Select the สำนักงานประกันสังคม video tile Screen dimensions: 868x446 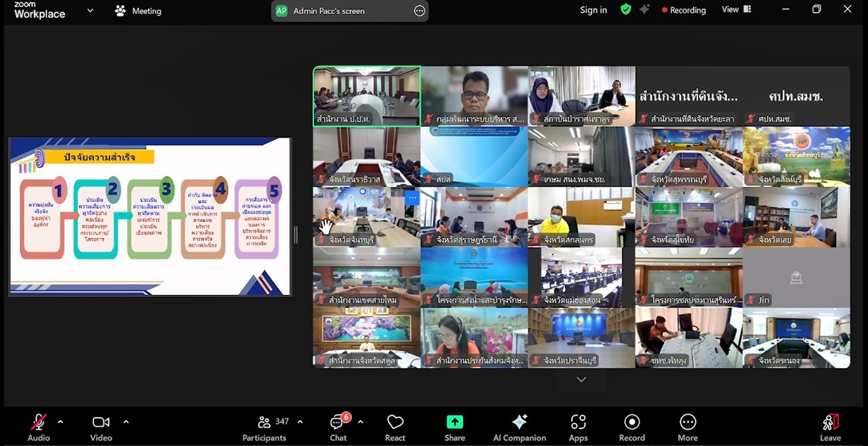(x=474, y=338)
